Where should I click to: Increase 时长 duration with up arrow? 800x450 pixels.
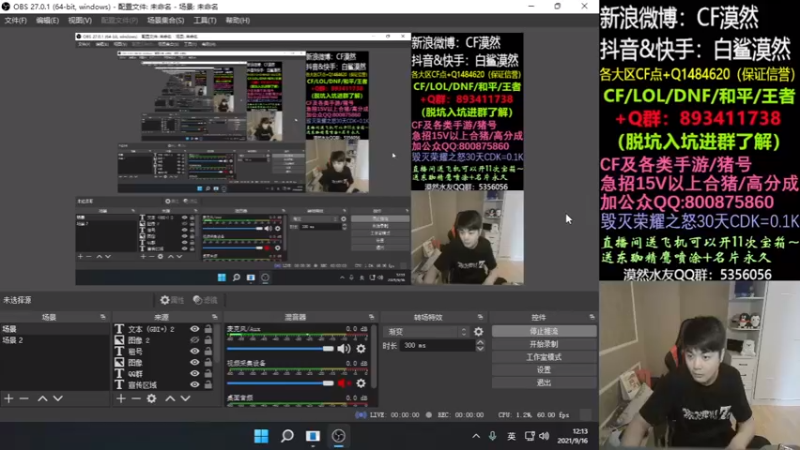point(480,342)
